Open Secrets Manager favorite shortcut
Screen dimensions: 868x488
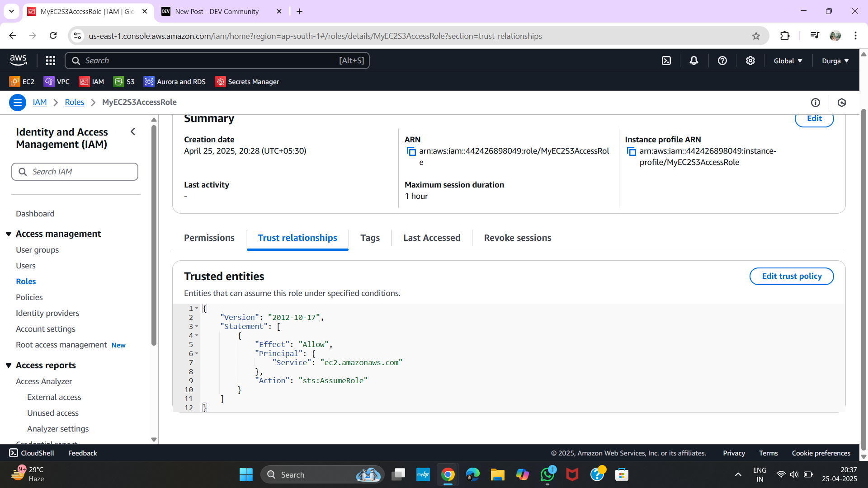[247, 81]
